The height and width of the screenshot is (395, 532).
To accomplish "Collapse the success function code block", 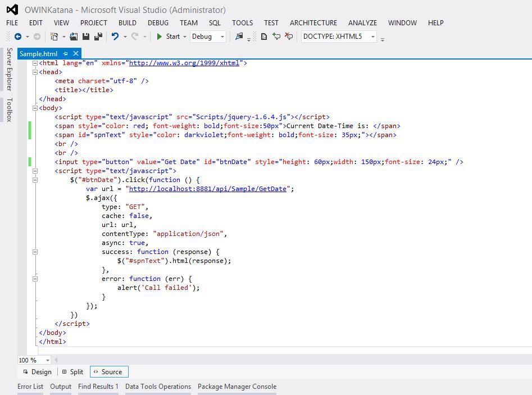I will (35, 252).
